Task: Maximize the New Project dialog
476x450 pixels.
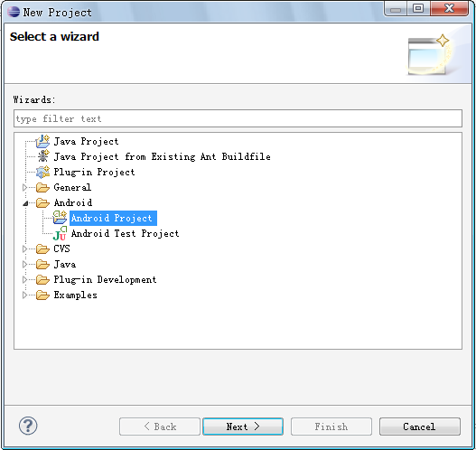Action: [418, 8]
